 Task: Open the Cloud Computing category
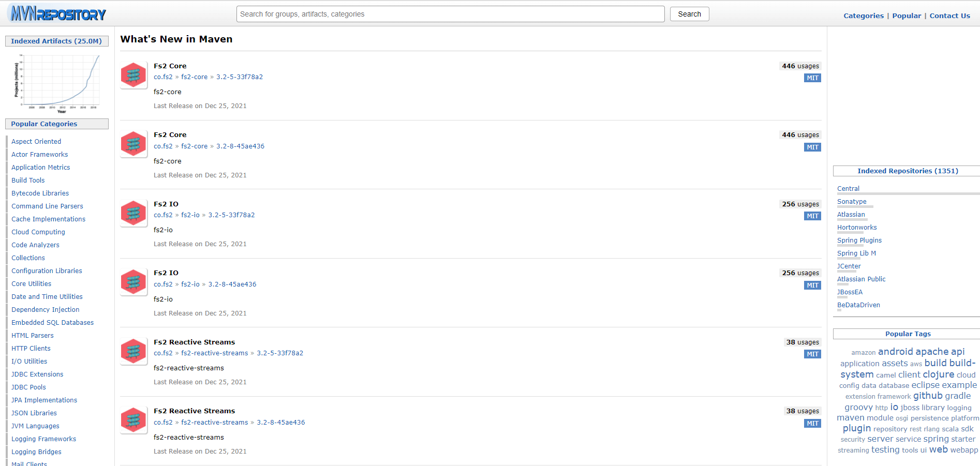(x=38, y=232)
